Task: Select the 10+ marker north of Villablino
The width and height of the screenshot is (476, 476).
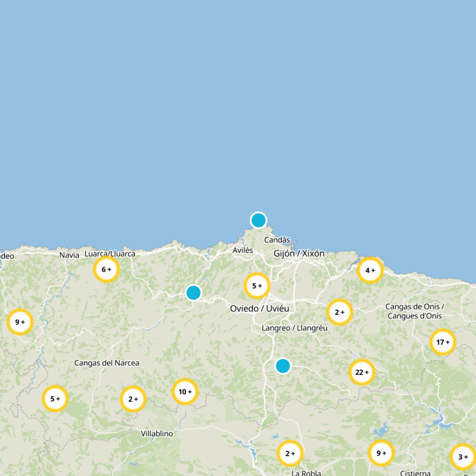Action: coord(184,392)
